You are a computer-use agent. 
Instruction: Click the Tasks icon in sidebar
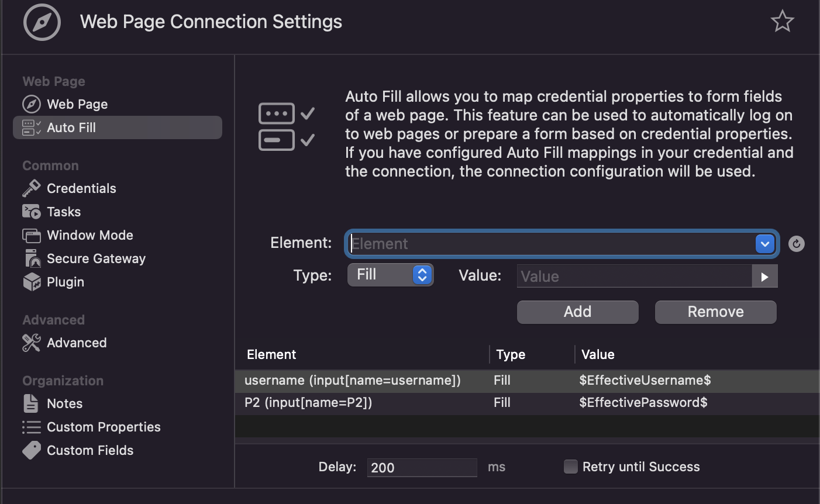pos(31,212)
